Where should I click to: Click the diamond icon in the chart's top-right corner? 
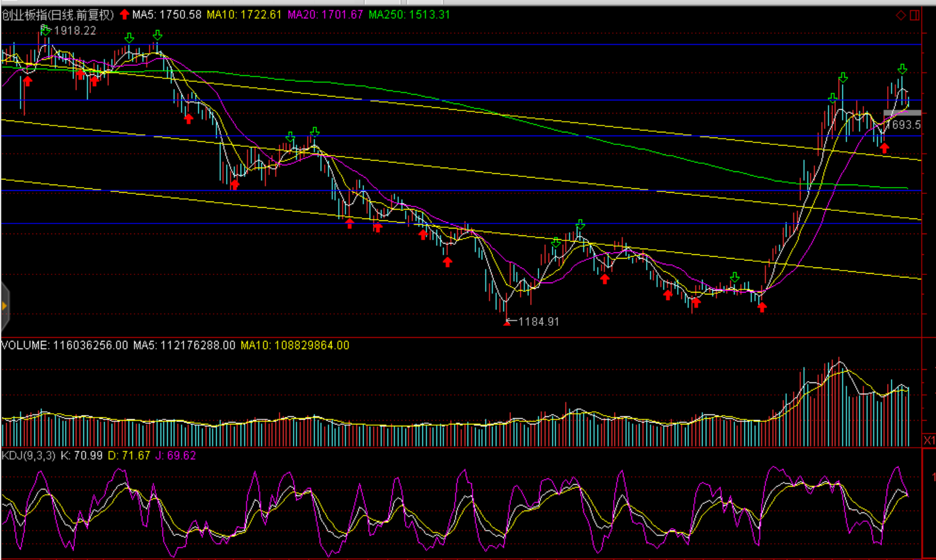tap(900, 15)
